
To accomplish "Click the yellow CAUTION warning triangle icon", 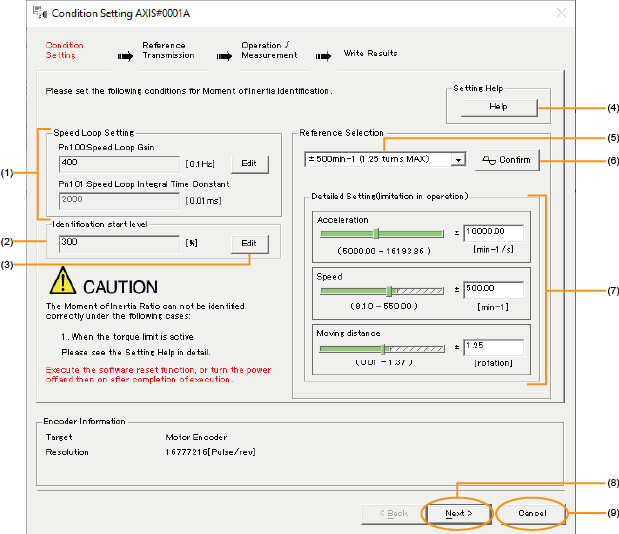I will (63, 281).
